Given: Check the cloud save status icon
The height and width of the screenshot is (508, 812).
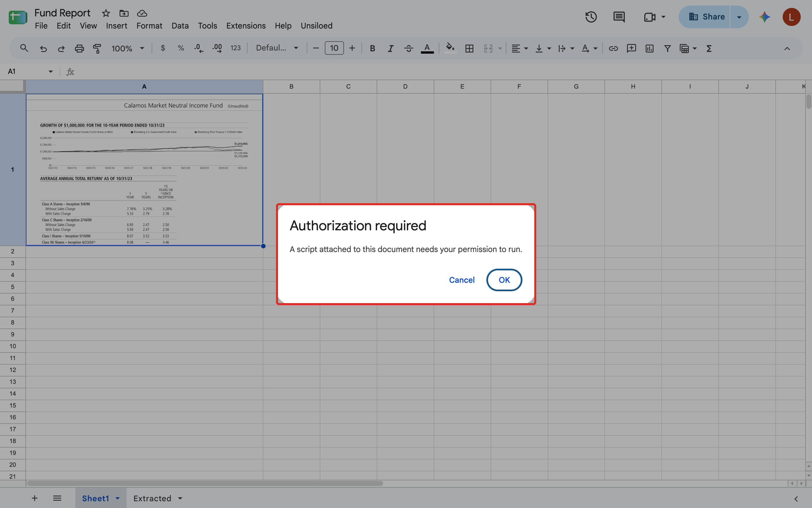Looking at the screenshot, I should [x=142, y=13].
